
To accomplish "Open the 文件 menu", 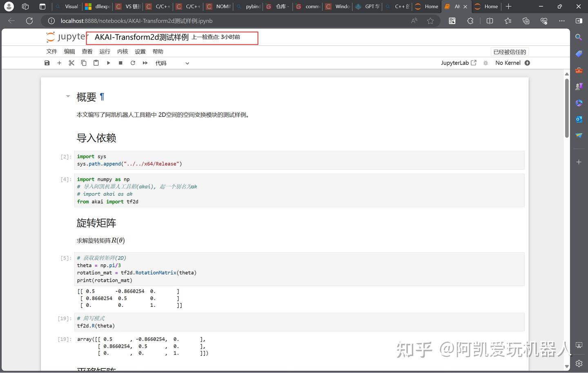I will tap(51, 51).
